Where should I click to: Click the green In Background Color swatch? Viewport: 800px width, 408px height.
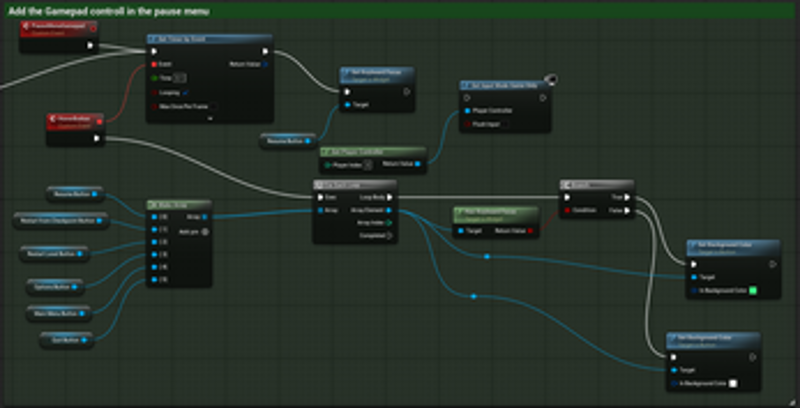(x=752, y=291)
